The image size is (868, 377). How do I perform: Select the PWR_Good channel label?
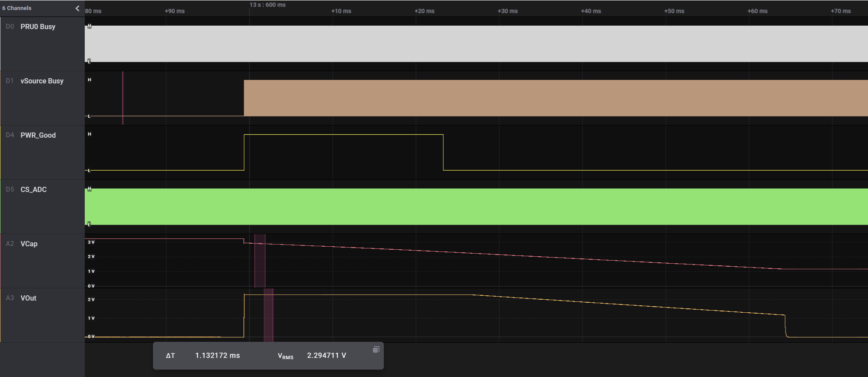[38, 136]
